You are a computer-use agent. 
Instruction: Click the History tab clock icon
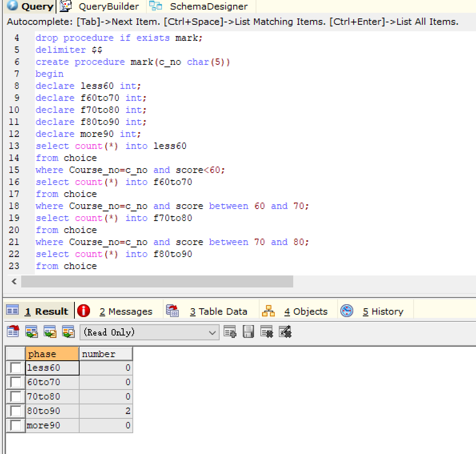(x=347, y=311)
